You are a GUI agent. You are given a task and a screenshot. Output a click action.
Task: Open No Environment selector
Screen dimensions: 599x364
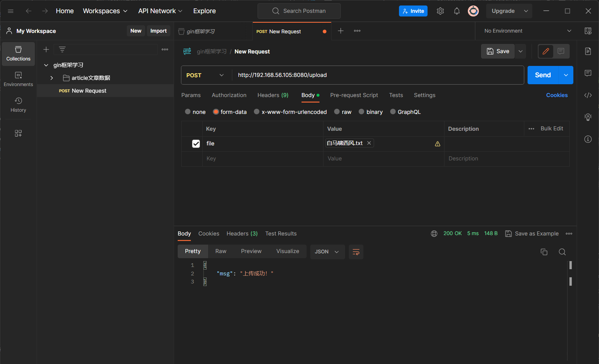528,31
